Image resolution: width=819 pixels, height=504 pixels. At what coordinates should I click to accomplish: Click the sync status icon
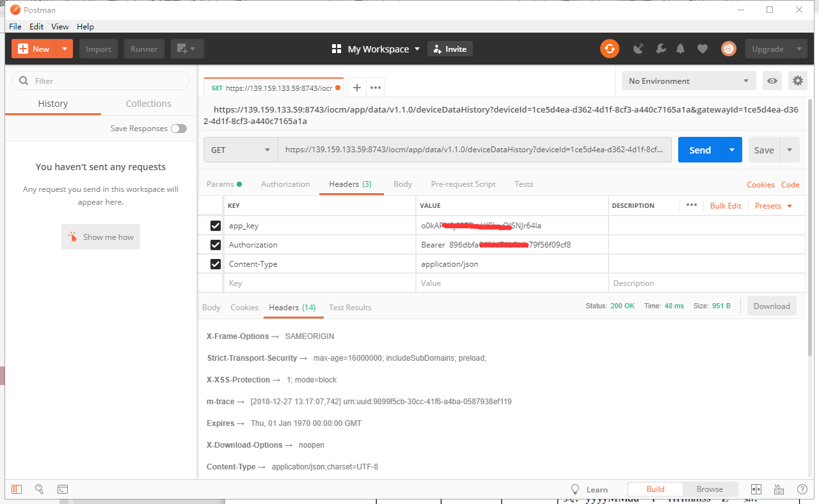click(610, 49)
